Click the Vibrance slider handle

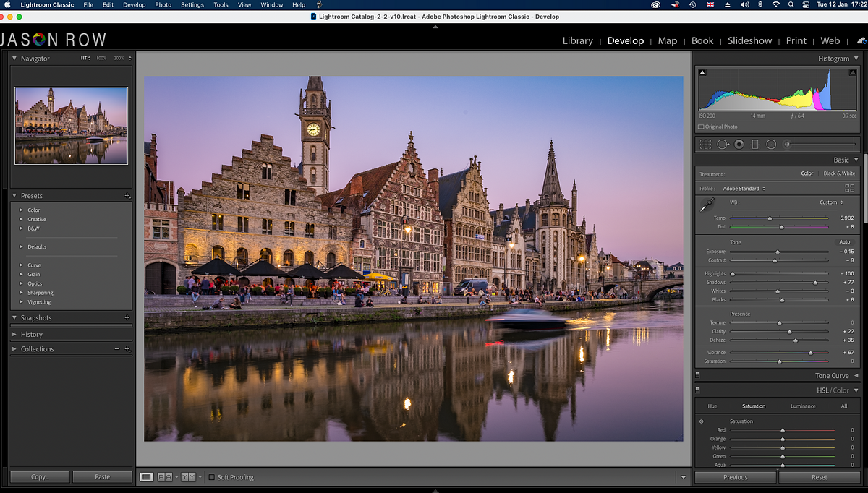tap(810, 353)
